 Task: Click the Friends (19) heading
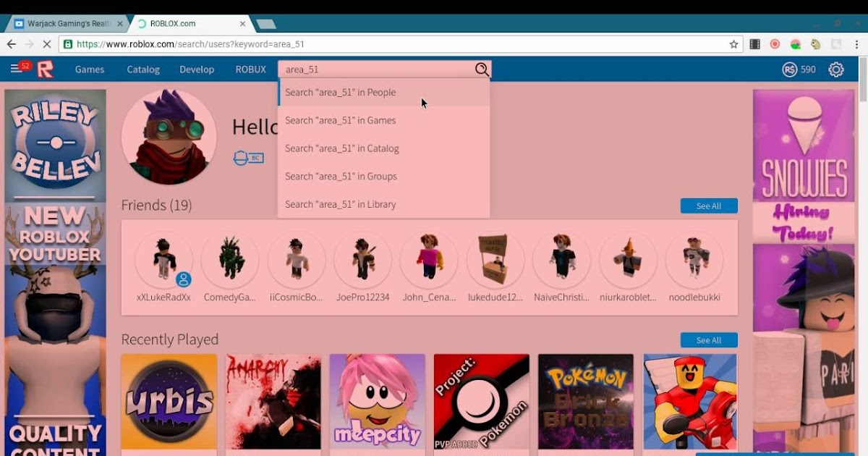[156, 206]
